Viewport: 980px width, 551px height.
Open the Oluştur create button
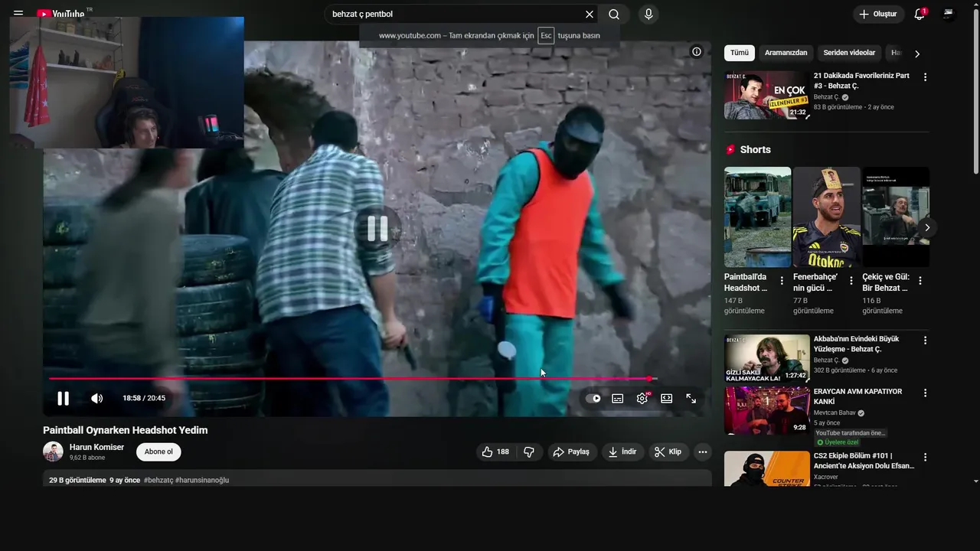877,14
